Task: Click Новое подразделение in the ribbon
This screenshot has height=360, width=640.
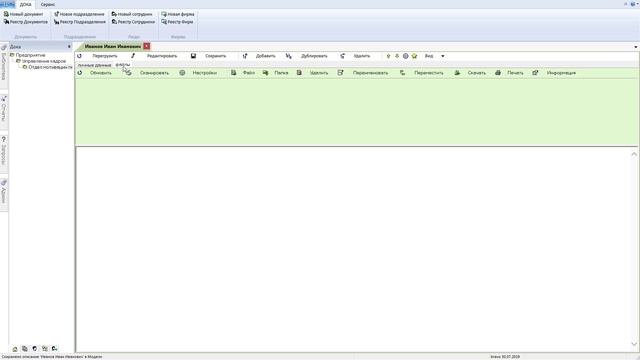Action: tap(79, 14)
